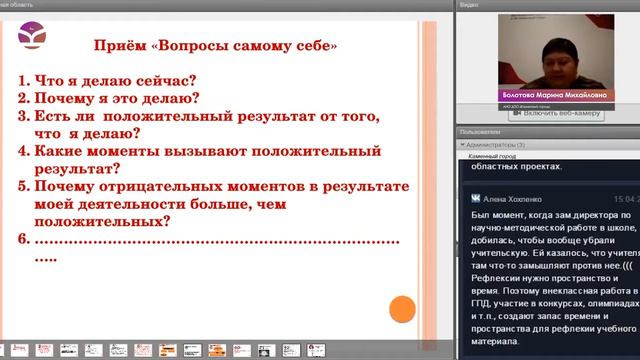Click the VK icon beside Алена Хохленко
The height and width of the screenshot is (360, 640).
pyautogui.click(x=476, y=199)
